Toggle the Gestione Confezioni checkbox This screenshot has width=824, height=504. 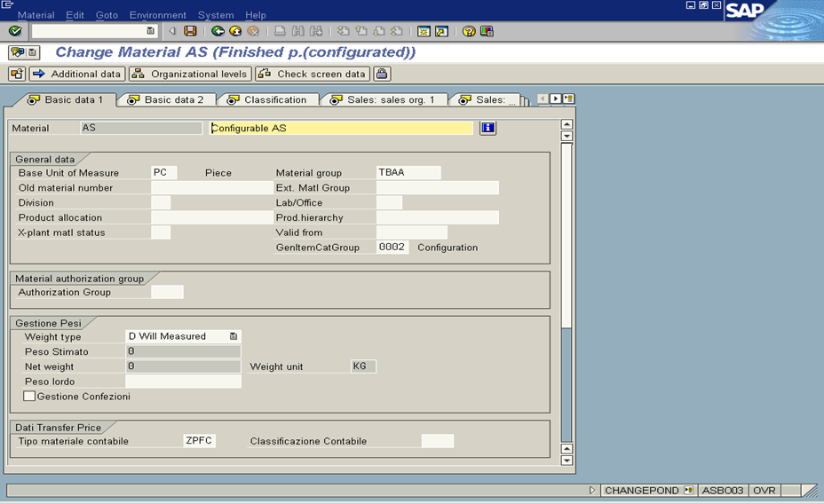point(29,397)
